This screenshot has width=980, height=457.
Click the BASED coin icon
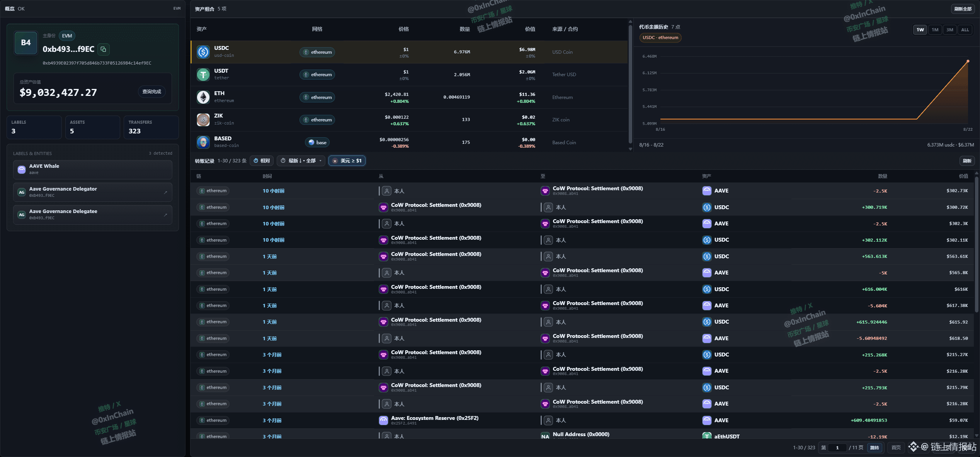[203, 142]
